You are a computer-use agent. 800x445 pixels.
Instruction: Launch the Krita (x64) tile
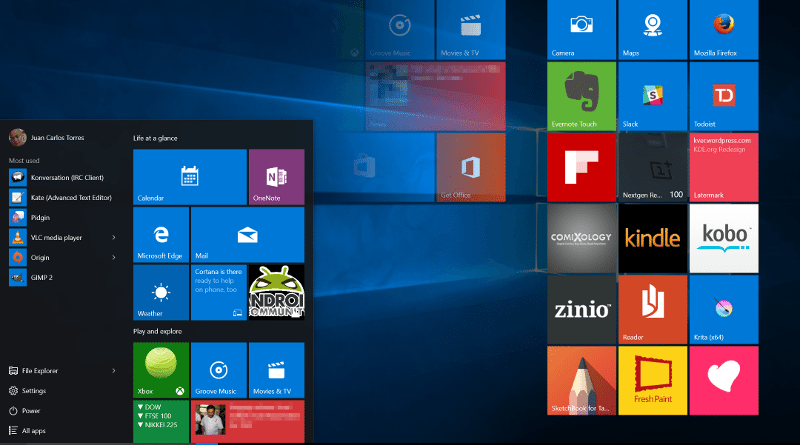click(723, 310)
